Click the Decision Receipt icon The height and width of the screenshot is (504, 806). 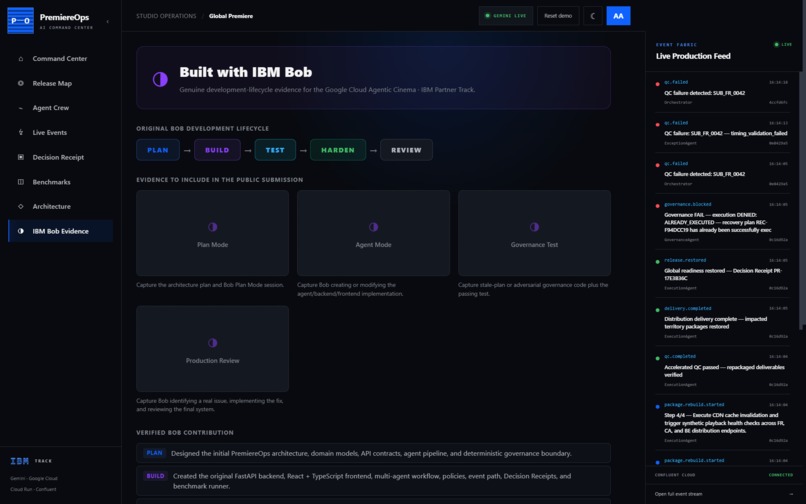click(21, 157)
